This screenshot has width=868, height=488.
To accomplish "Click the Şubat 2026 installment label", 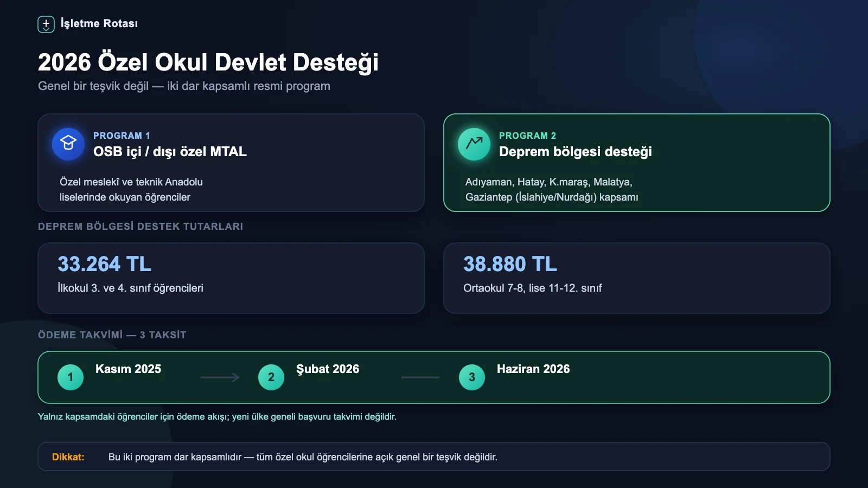I will point(328,369).
